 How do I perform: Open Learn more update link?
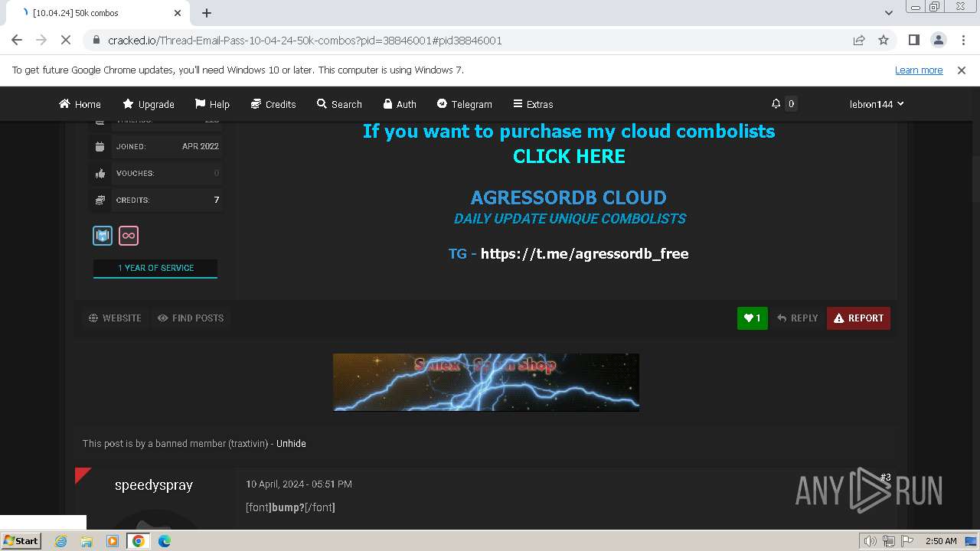pyautogui.click(x=919, y=70)
